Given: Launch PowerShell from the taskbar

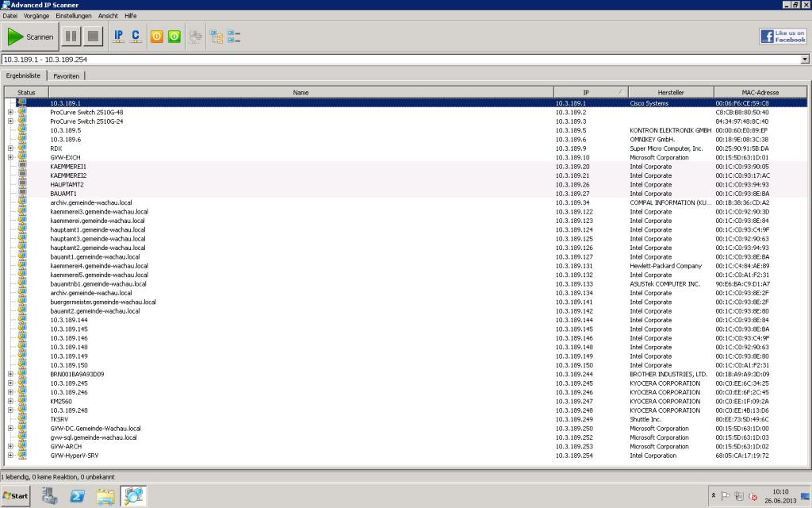Looking at the screenshot, I should (x=78, y=495).
